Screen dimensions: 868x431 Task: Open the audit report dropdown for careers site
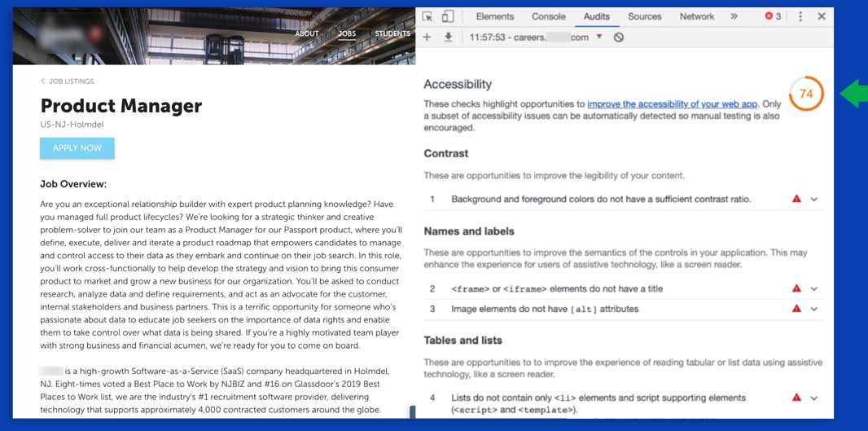click(x=600, y=37)
